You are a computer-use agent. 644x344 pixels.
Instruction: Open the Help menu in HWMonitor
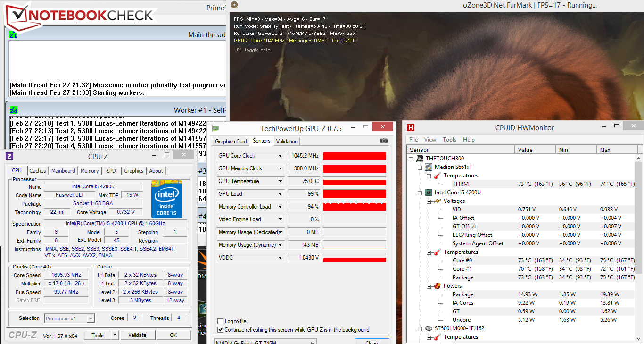click(469, 140)
